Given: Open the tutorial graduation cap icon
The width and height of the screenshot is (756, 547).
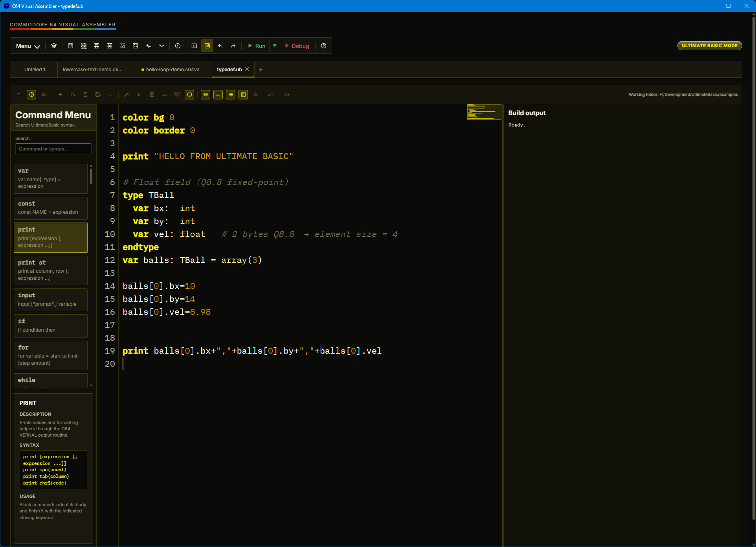Looking at the screenshot, I should tap(54, 46).
